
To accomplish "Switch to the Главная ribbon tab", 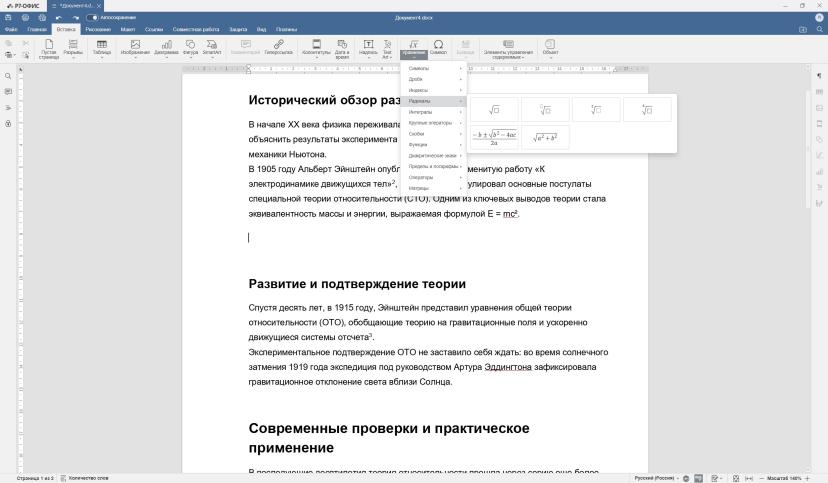I will [37, 30].
